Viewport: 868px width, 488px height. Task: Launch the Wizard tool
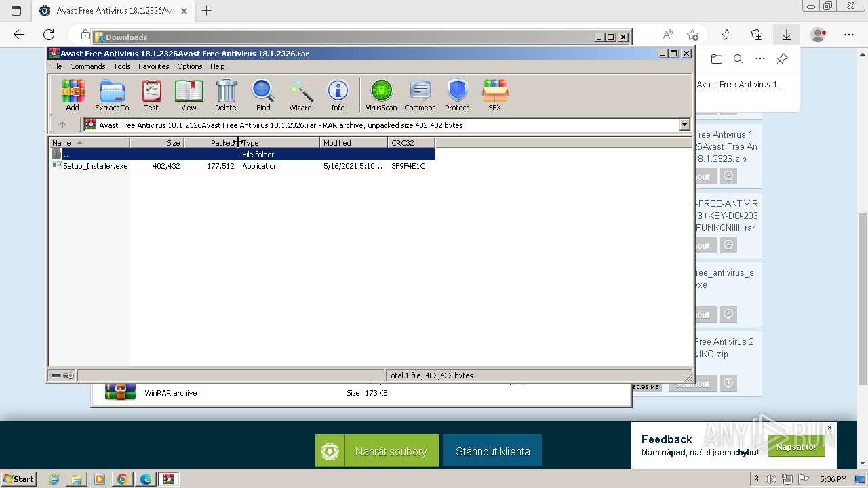[300, 95]
